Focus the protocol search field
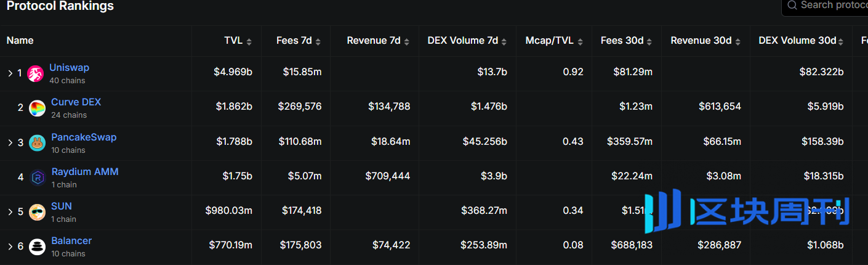868x265 pixels. (x=825, y=6)
